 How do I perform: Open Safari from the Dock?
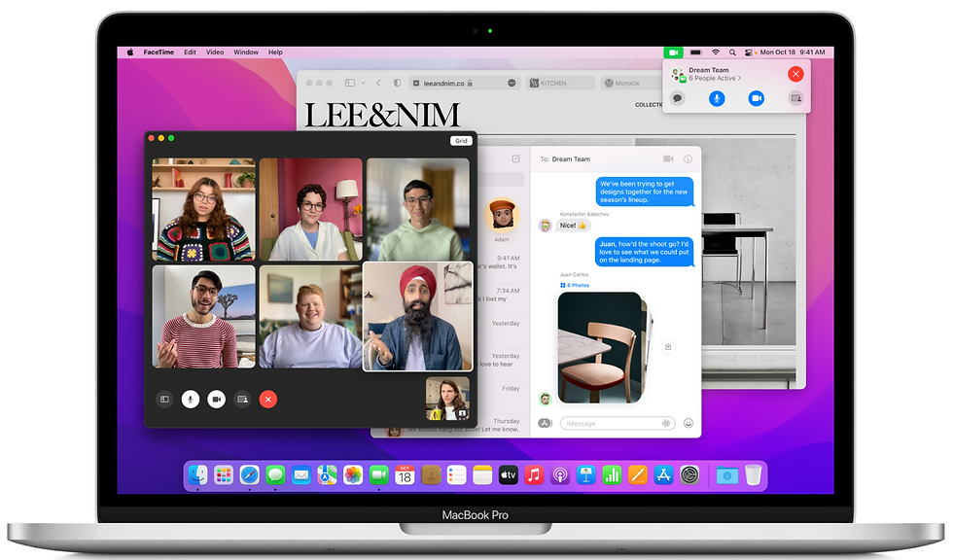249,475
